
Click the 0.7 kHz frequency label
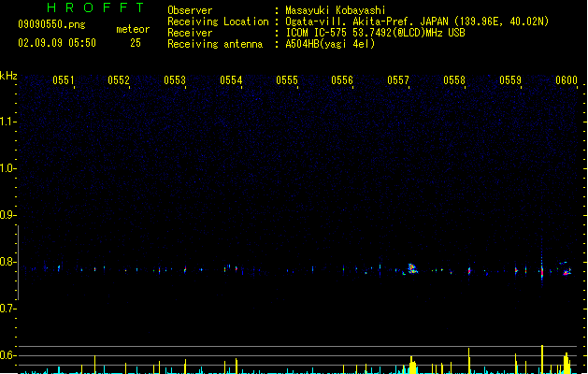click(7, 309)
